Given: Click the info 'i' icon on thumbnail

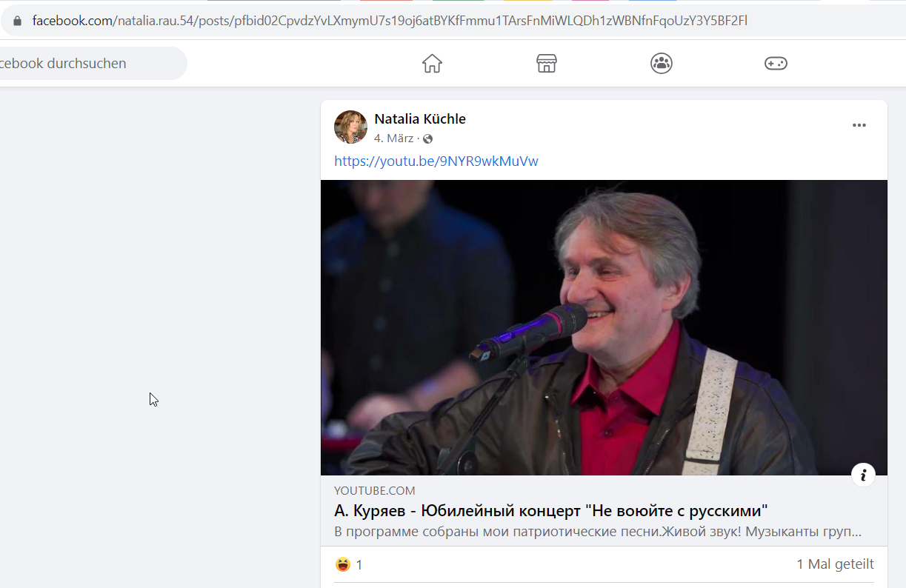Looking at the screenshot, I should click(x=863, y=475).
